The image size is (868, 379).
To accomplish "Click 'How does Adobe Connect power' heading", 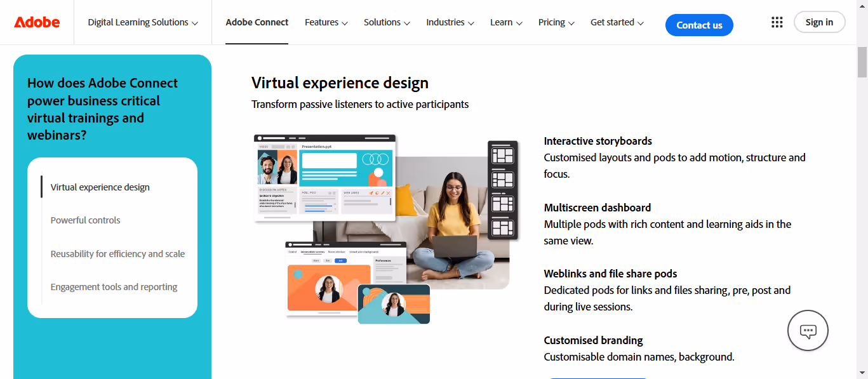I will [103, 109].
